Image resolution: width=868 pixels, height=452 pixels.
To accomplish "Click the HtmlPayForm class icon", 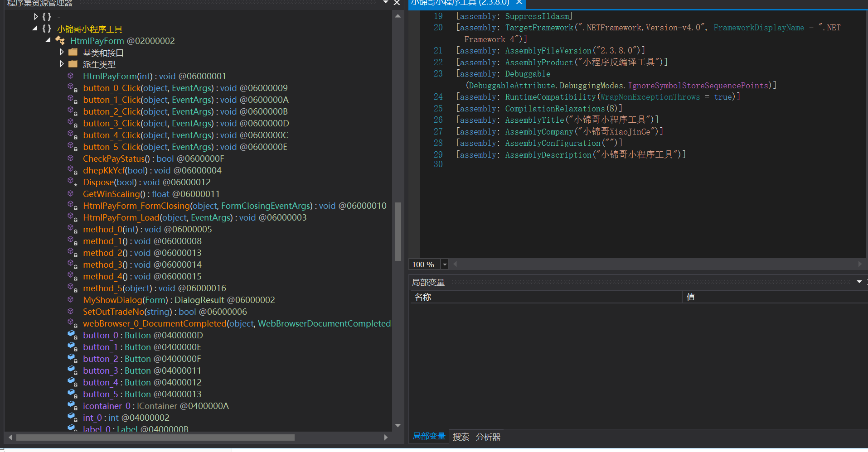I will pos(60,41).
